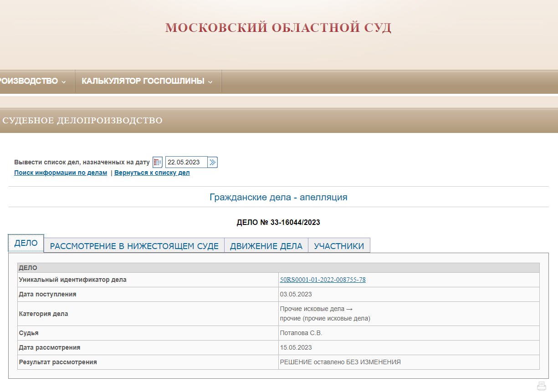Click the СУДЕБНОЕ ДЕЛОПРОИЗВОДСТВО section header
This screenshot has height=392, width=558.
click(82, 121)
